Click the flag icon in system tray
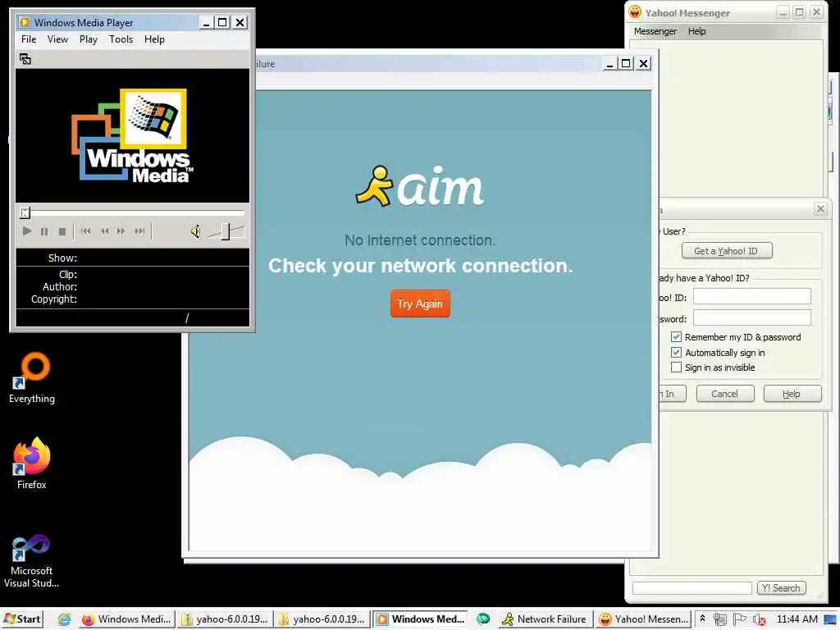 point(740,619)
